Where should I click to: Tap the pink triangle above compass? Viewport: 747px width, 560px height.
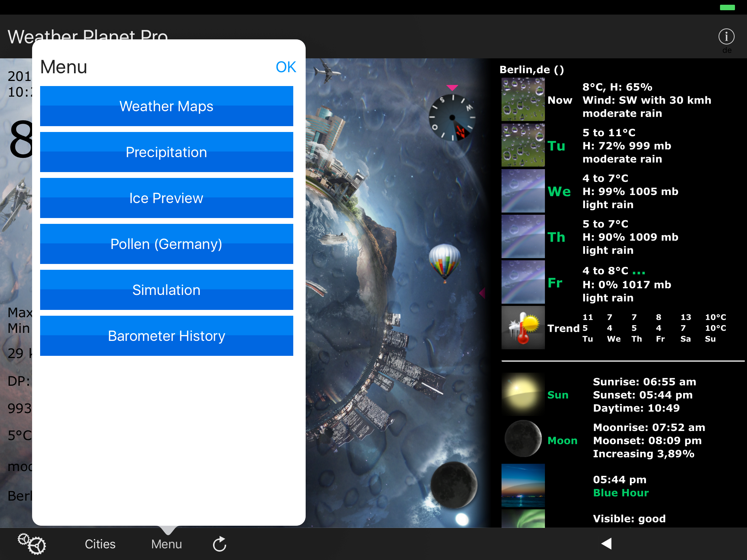(x=452, y=87)
